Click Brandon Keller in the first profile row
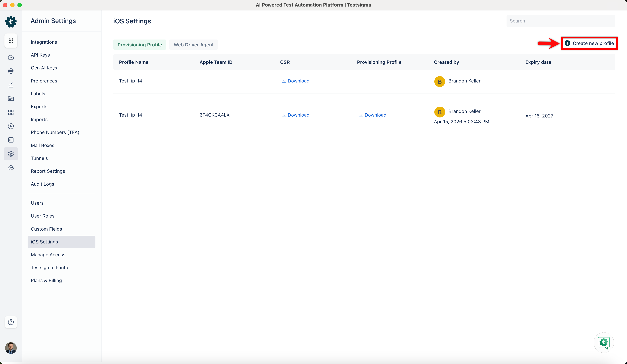Image resolution: width=627 pixels, height=364 pixels. [x=464, y=81]
